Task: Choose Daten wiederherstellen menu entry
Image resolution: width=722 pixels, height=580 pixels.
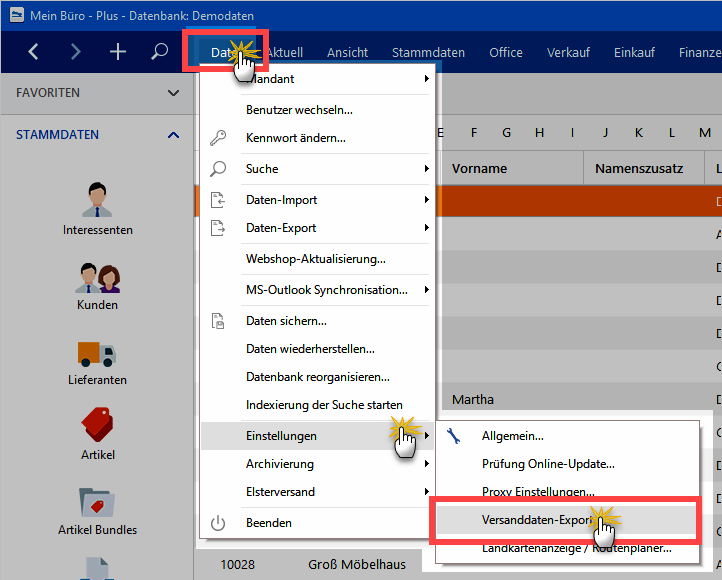Action: coord(318,349)
